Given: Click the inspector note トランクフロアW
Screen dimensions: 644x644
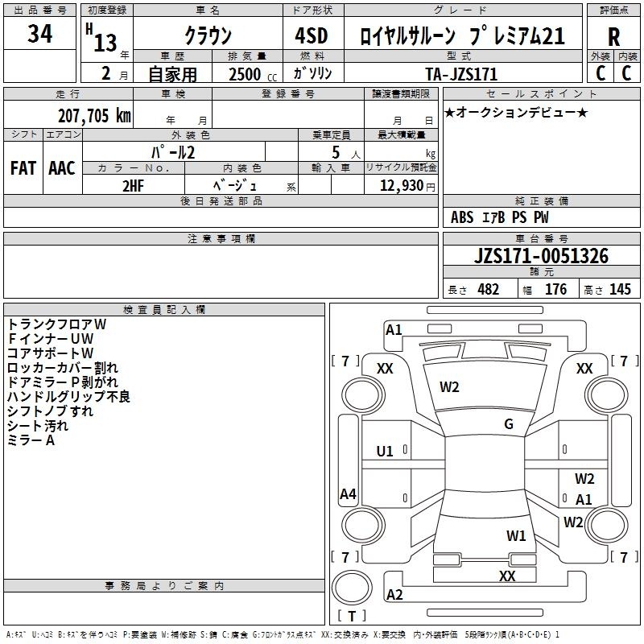Looking at the screenshot, I should [56, 324].
